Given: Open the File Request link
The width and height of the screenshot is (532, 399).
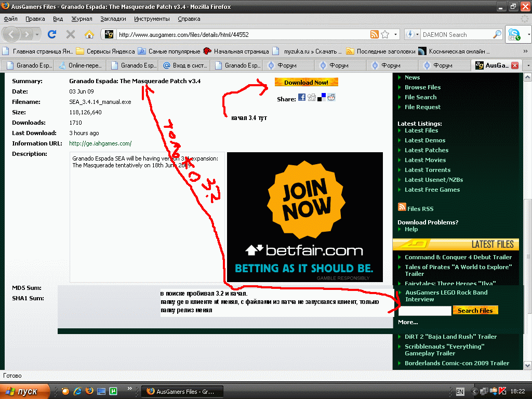Looking at the screenshot, I should click(x=422, y=107).
